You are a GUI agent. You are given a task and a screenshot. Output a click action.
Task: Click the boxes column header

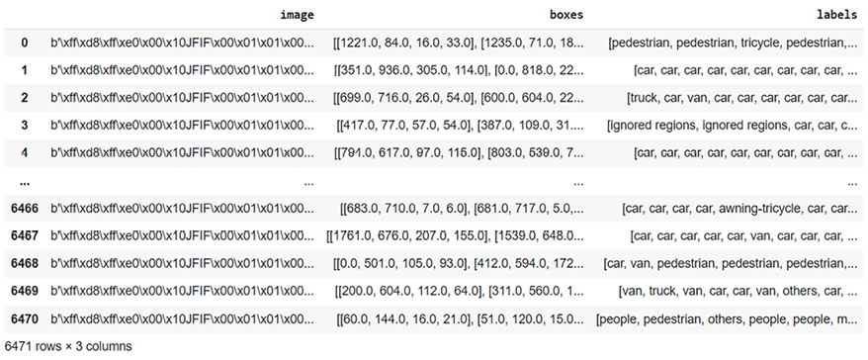pyautogui.click(x=565, y=16)
